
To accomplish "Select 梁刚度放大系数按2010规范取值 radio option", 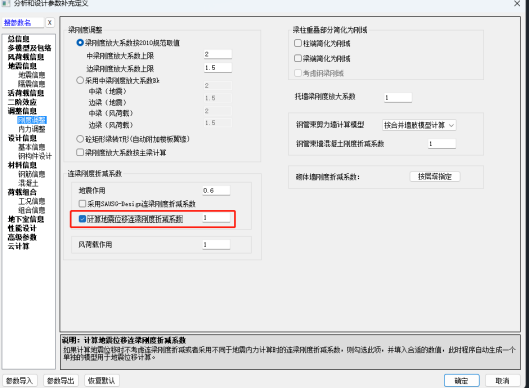I will 80,43.
